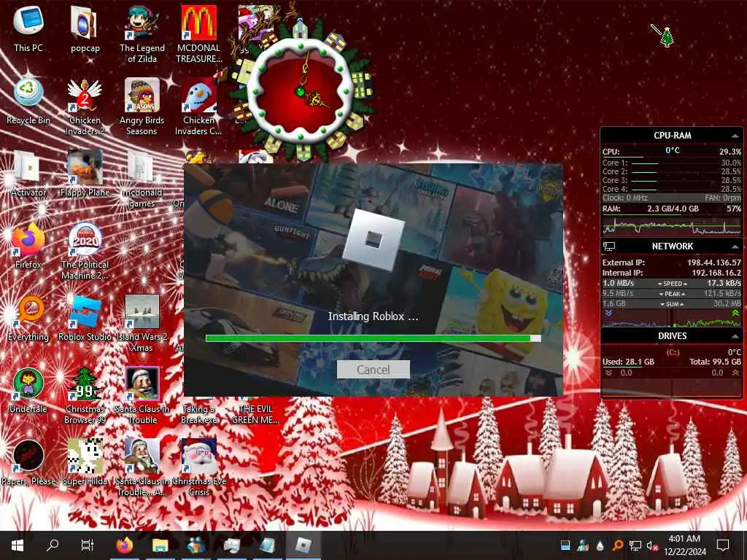Select the popcap folder icon
747x560 pixels.
tap(85, 28)
